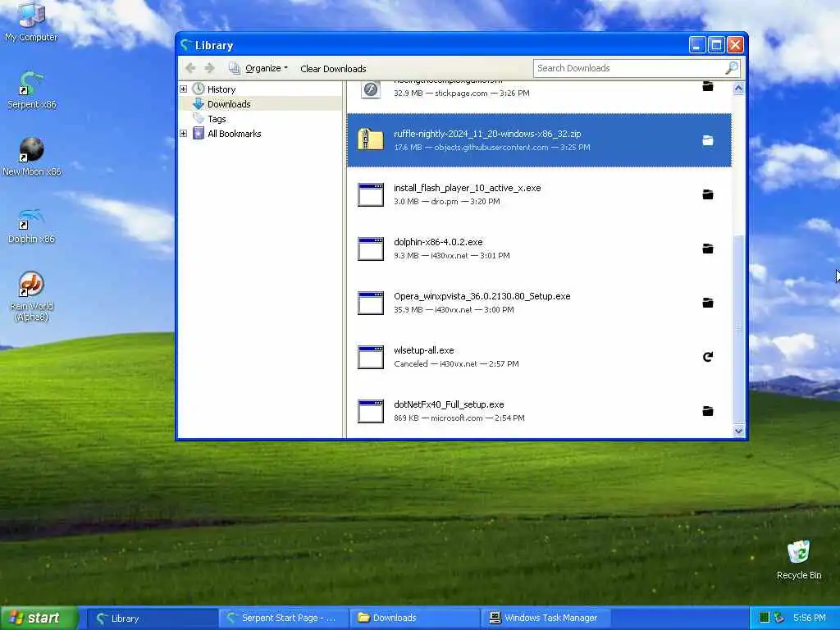Open containing folder for dotNetFx40 setup
The width and height of the screenshot is (840, 630).
coord(708,410)
